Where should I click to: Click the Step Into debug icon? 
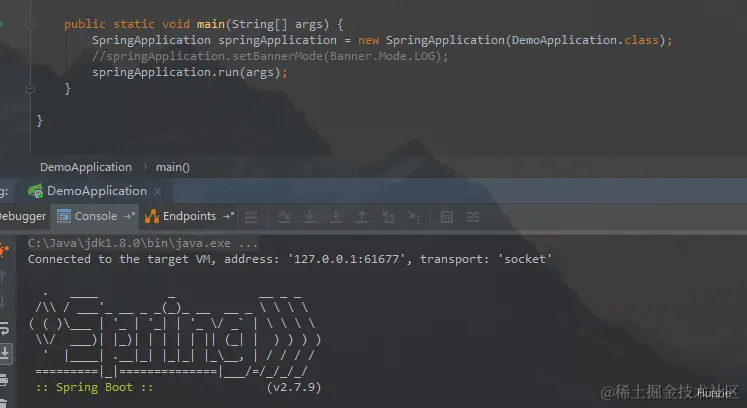pos(336,217)
